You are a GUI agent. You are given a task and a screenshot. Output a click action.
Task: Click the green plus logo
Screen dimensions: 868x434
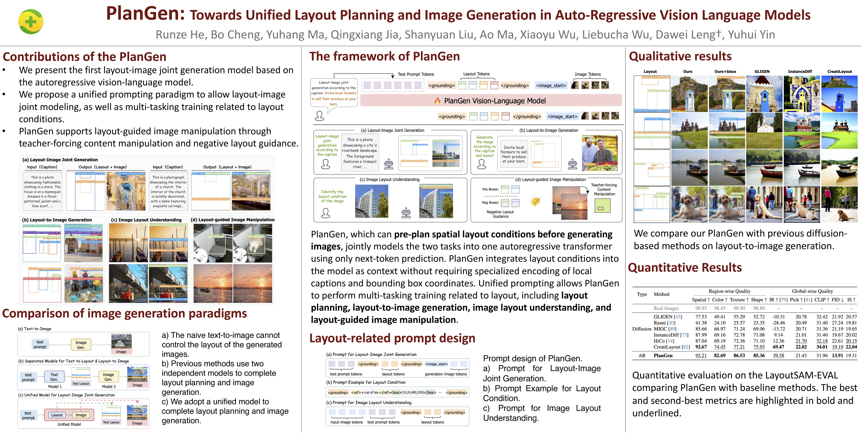coord(31,22)
